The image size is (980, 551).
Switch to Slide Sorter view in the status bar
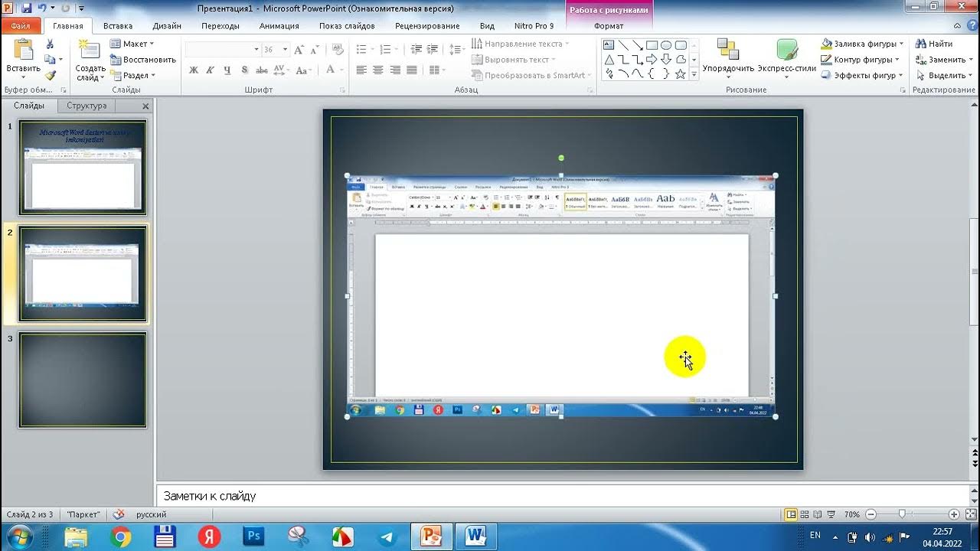[804, 514]
